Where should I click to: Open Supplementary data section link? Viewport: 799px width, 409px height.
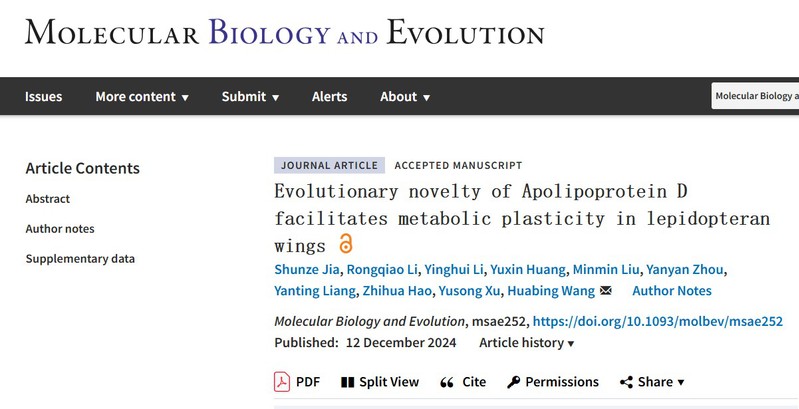(x=80, y=259)
